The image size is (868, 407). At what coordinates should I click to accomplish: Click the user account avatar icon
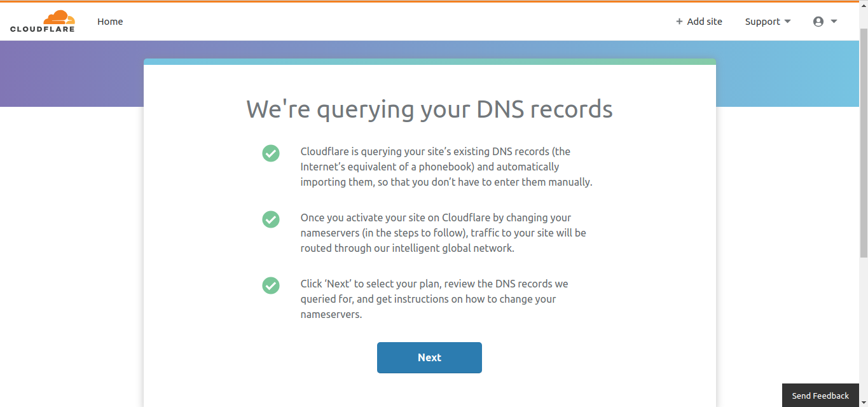coord(818,22)
